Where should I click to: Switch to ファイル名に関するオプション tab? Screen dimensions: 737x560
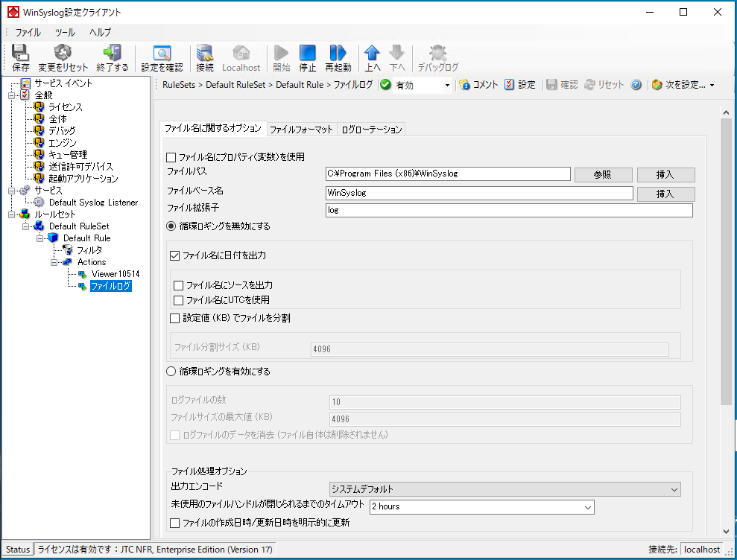tap(213, 128)
